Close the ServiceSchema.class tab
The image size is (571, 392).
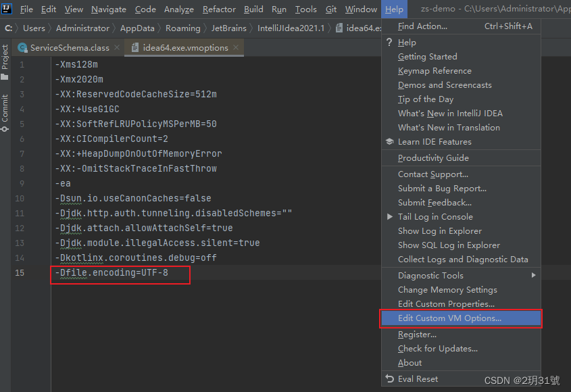pos(116,47)
